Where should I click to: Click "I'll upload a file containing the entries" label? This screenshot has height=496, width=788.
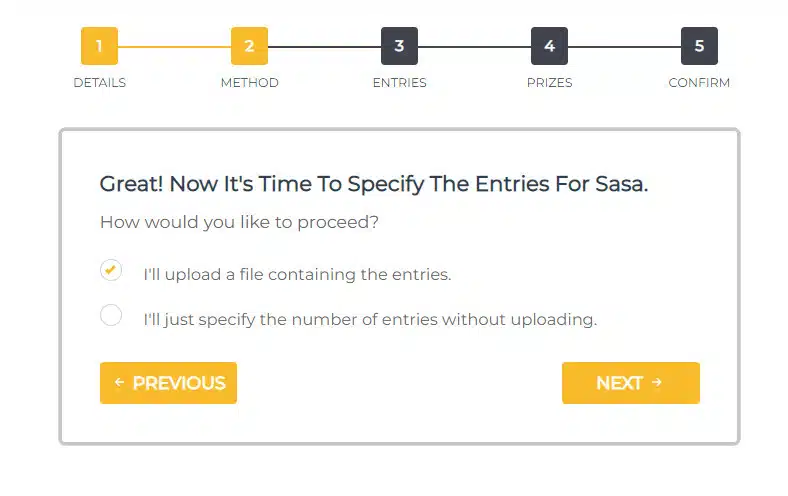pos(297,274)
